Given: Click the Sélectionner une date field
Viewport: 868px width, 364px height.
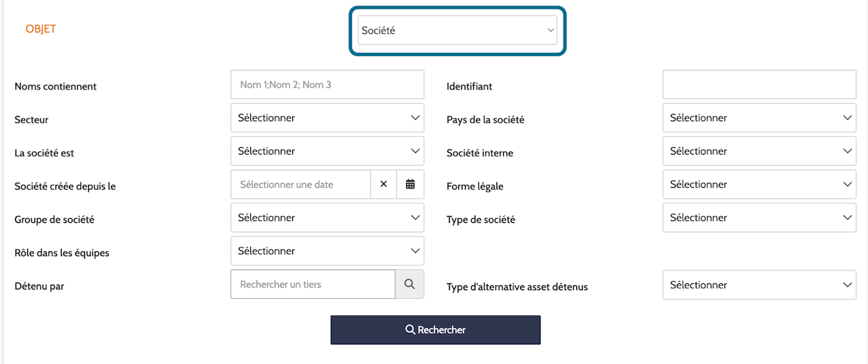Looking at the screenshot, I should coord(301,184).
